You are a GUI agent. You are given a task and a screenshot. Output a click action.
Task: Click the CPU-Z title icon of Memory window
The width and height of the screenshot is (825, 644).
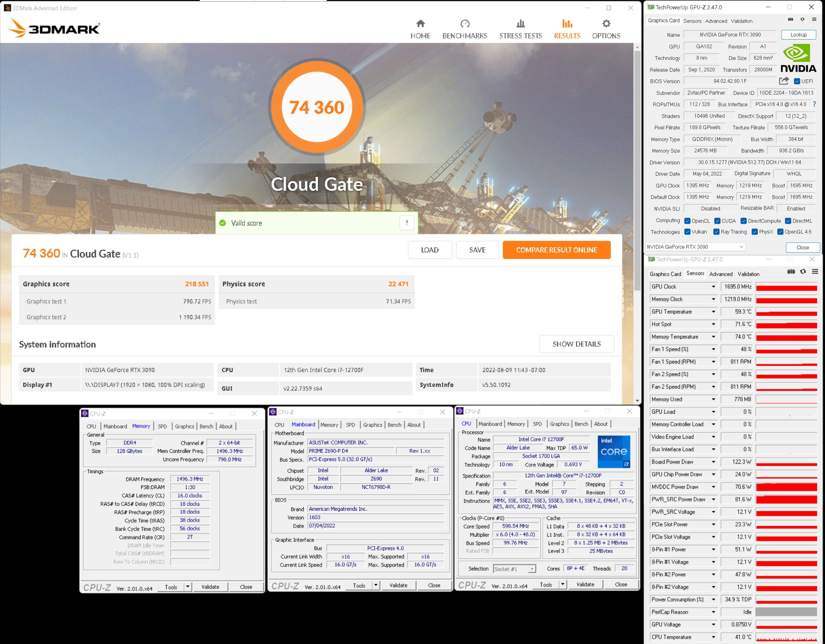click(85, 414)
